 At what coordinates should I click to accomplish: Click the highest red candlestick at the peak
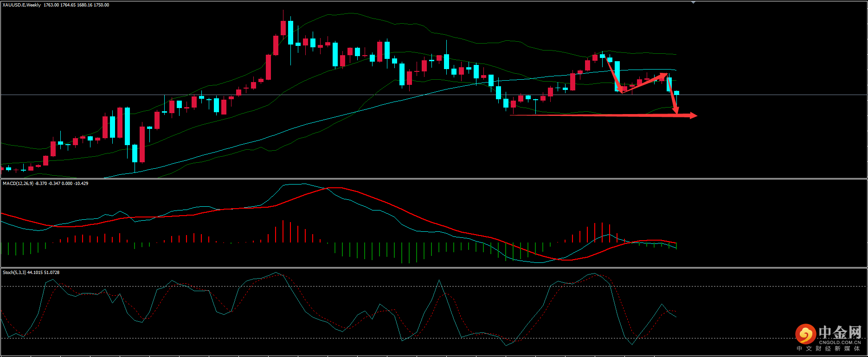(283, 28)
